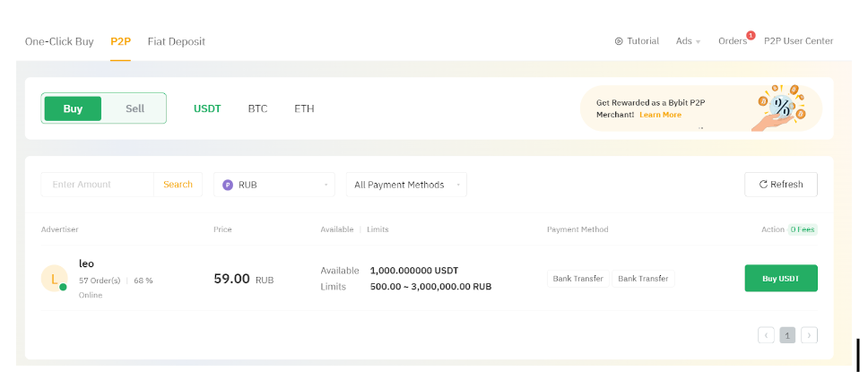Open the Ads dropdown menu
Screen dimensions: 868x380
click(688, 41)
